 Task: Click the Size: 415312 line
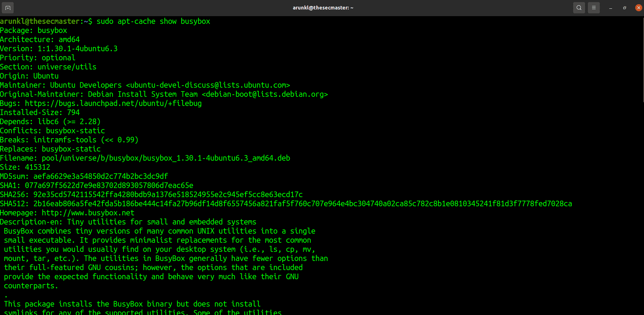[x=25, y=167]
